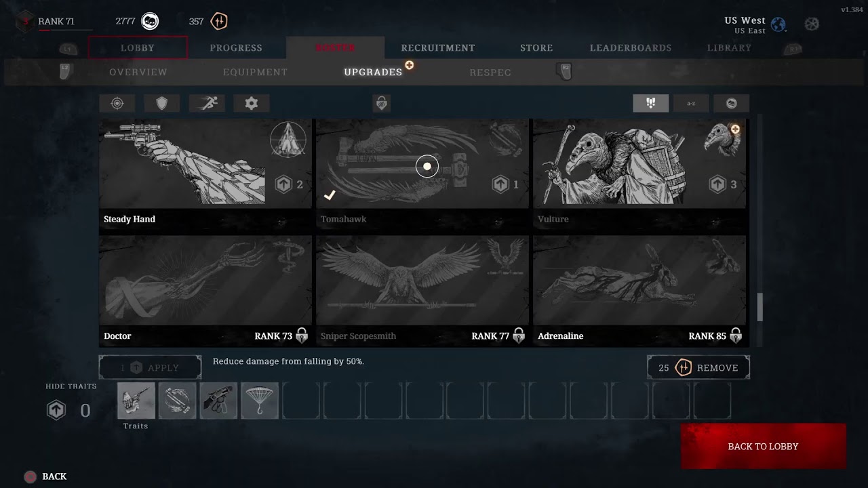Select the parachute trait slot icon

260,401
